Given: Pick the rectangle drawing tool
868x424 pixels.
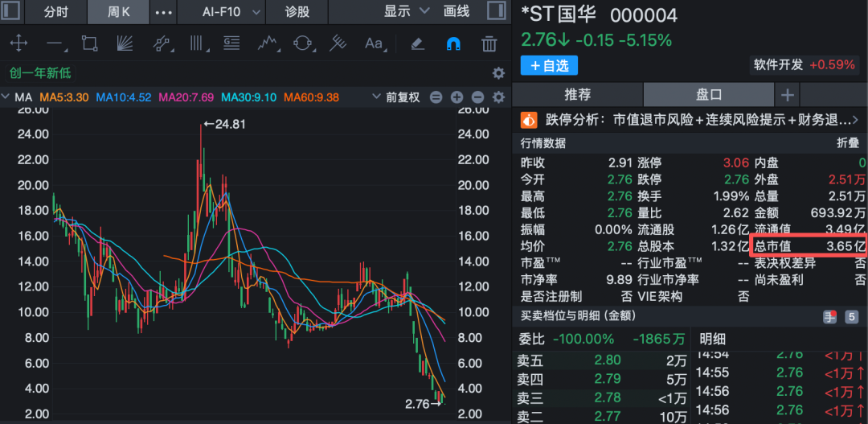Looking at the screenshot, I should (89, 43).
